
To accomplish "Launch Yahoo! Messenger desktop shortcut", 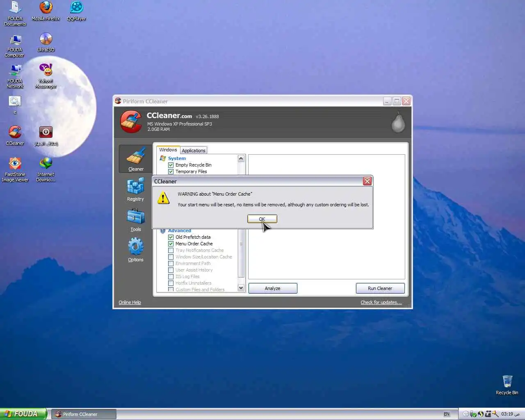I will [46, 76].
